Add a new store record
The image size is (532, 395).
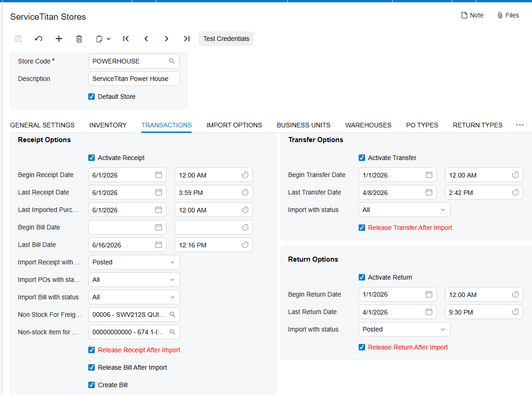(59, 39)
